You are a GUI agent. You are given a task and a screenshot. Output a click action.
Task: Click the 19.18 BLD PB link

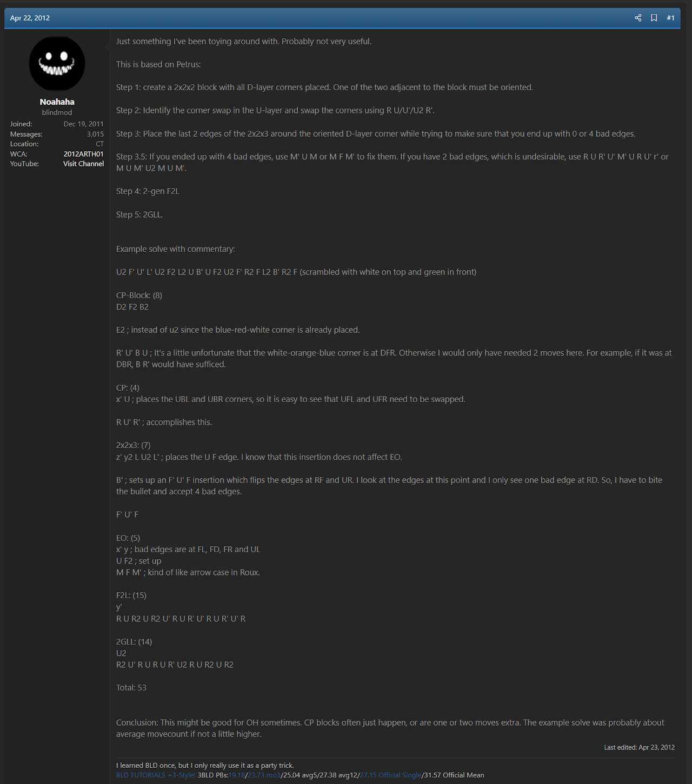click(x=237, y=775)
